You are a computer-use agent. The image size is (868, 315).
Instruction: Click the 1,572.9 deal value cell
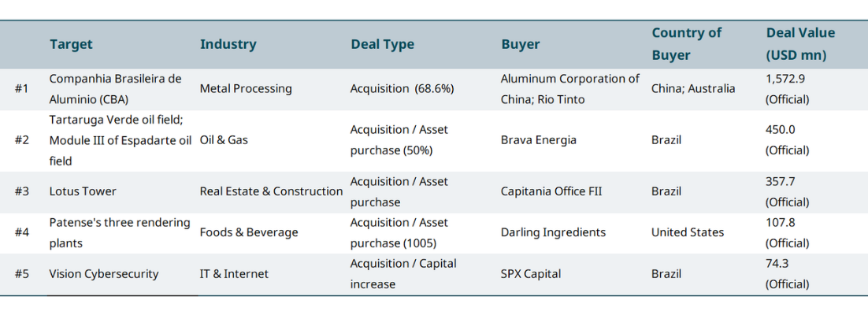click(x=787, y=89)
